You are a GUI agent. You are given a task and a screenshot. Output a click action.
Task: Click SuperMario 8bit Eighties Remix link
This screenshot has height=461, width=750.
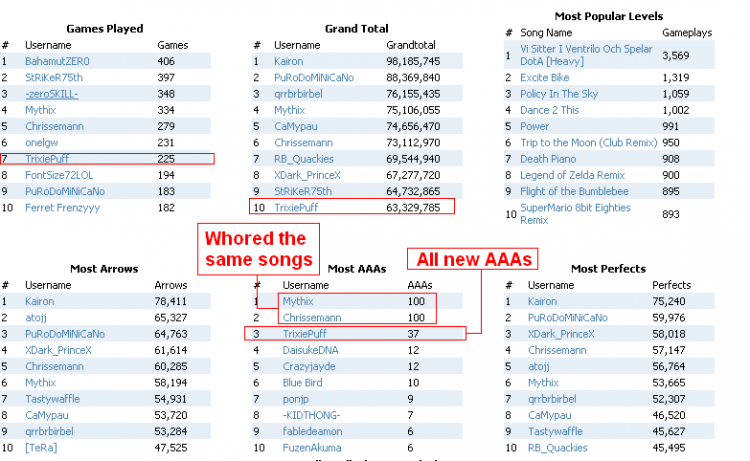coord(575,214)
